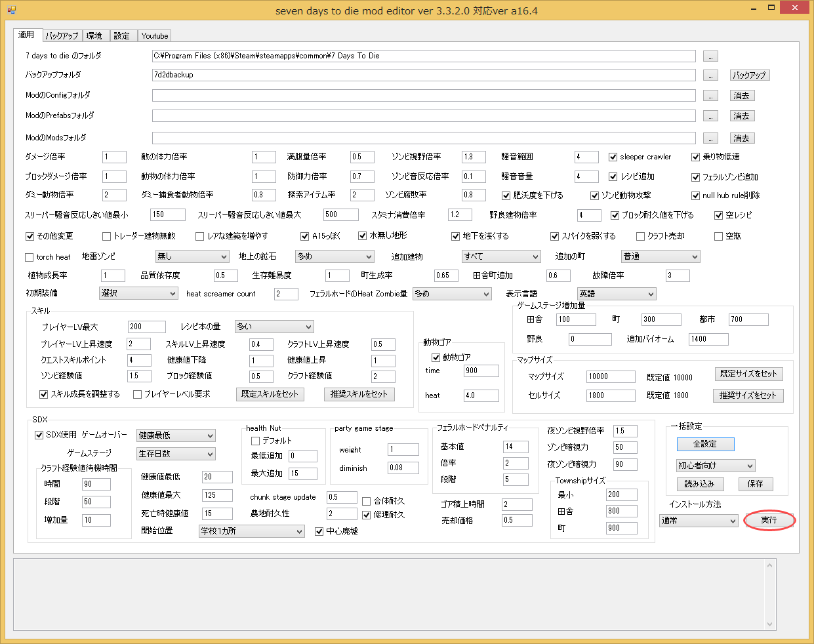This screenshot has height=644, width=814.
Task: Switch to the バックアップ tab
Action: (x=62, y=36)
